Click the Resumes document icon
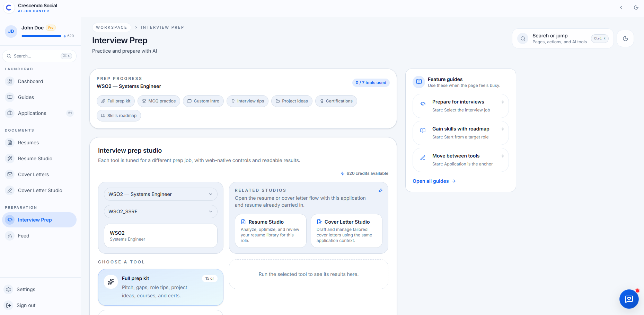This screenshot has width=644, height=315. (x=10, y=143)
